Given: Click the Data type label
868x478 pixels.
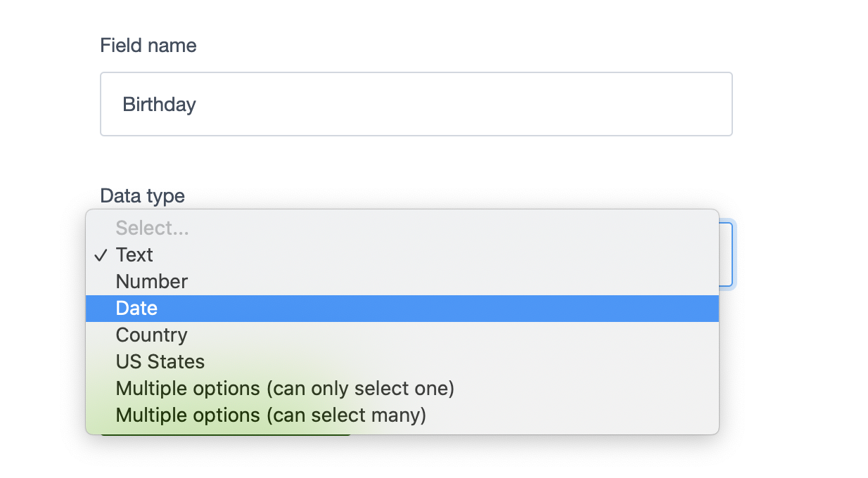Looking at the screenshot, I should click(x=143, y=195).
